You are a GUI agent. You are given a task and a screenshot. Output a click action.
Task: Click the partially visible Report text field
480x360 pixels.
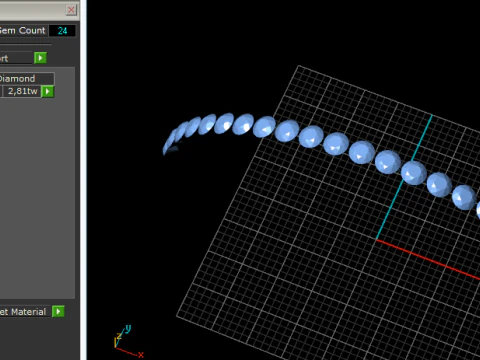click(16, 58)
